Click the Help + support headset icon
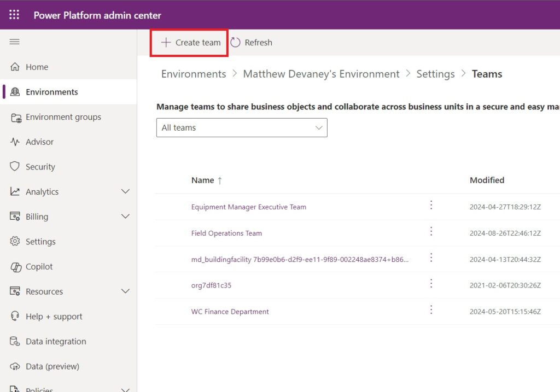The height and width of the screenshot is (392, 560). (15, 317)
